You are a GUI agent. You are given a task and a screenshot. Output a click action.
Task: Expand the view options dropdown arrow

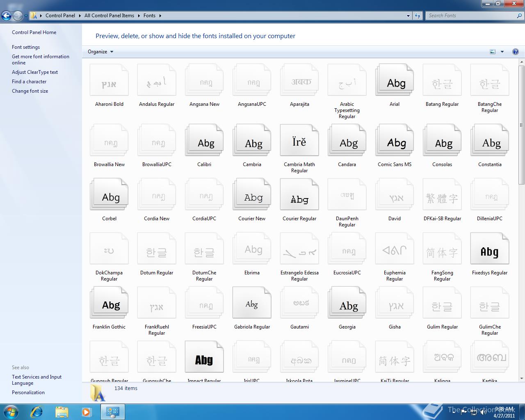pyautogui.click(x=502, y=52)
